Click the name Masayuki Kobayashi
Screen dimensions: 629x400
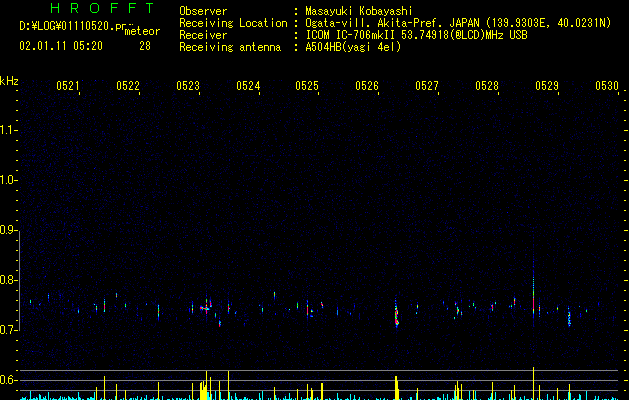(x=359, y=11)
